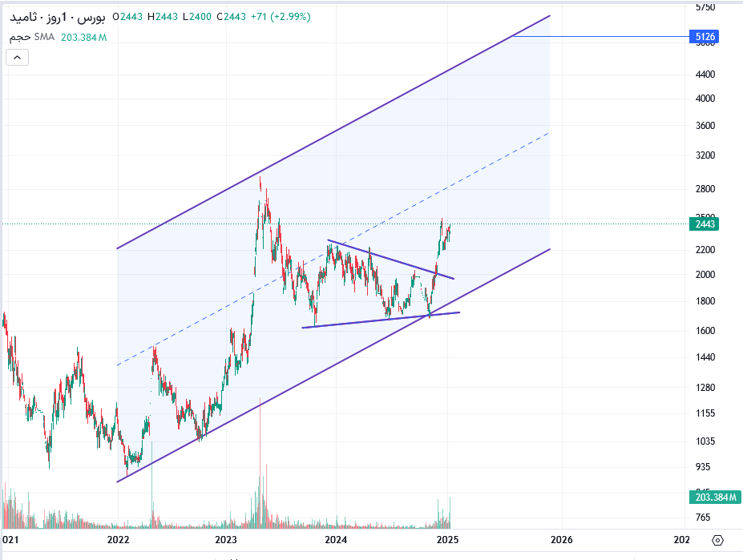Select the upper purple channel trendline
This screenshot has width=743, height=560.
(x=333, y=132)
